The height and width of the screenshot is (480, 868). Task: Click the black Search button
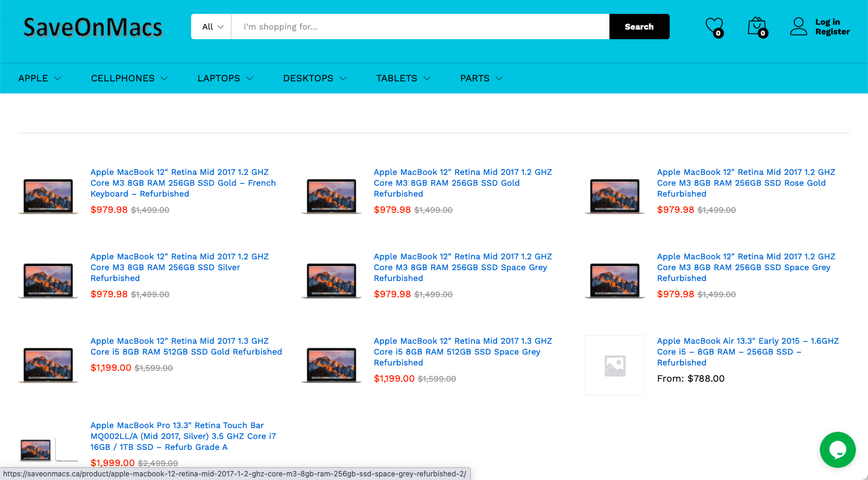(639, 27)
